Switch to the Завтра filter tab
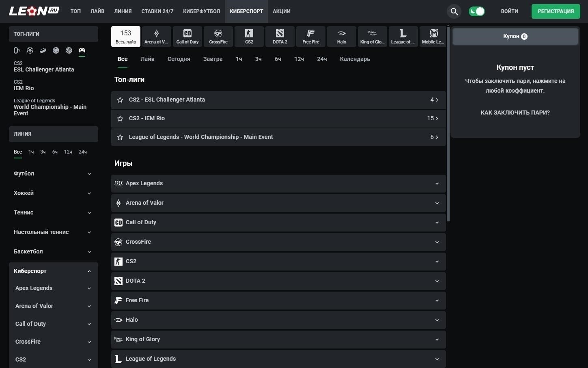 (x=213, y=59)
